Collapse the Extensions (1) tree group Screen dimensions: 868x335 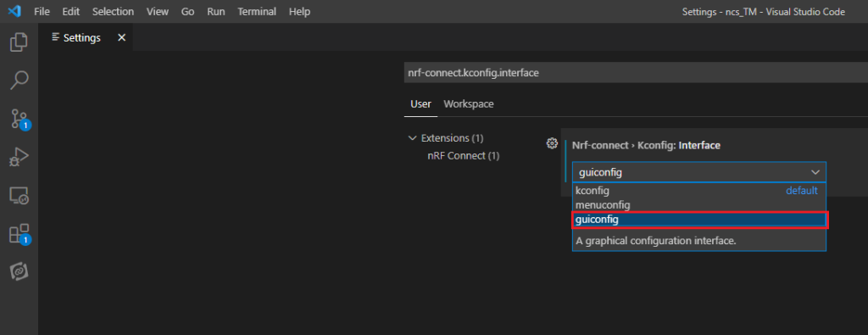tap(412, 138)
